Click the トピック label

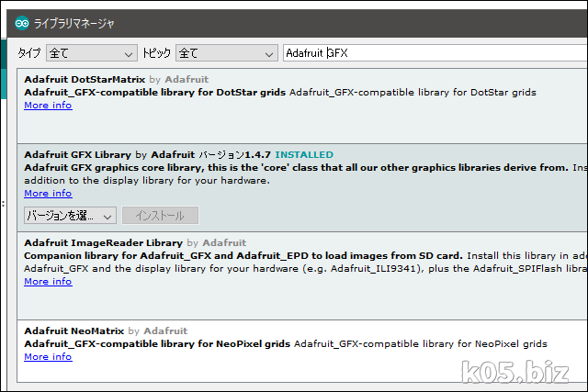(x=156, y=53)
